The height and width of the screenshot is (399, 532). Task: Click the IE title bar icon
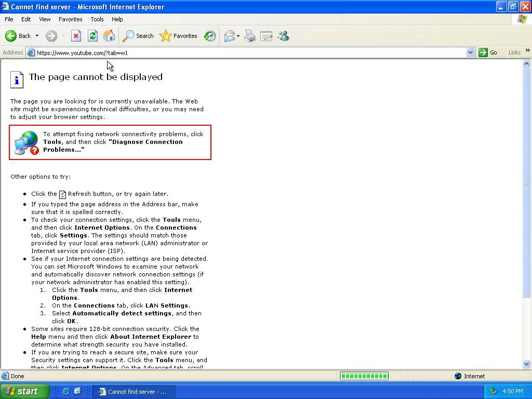[x=5, y=6]
